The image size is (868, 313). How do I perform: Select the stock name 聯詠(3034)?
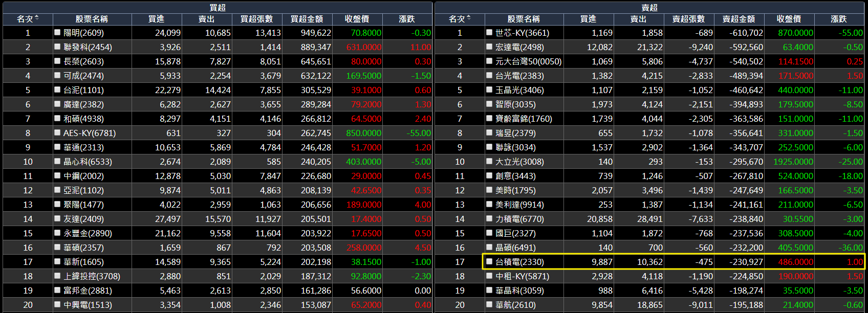point(515,147)
